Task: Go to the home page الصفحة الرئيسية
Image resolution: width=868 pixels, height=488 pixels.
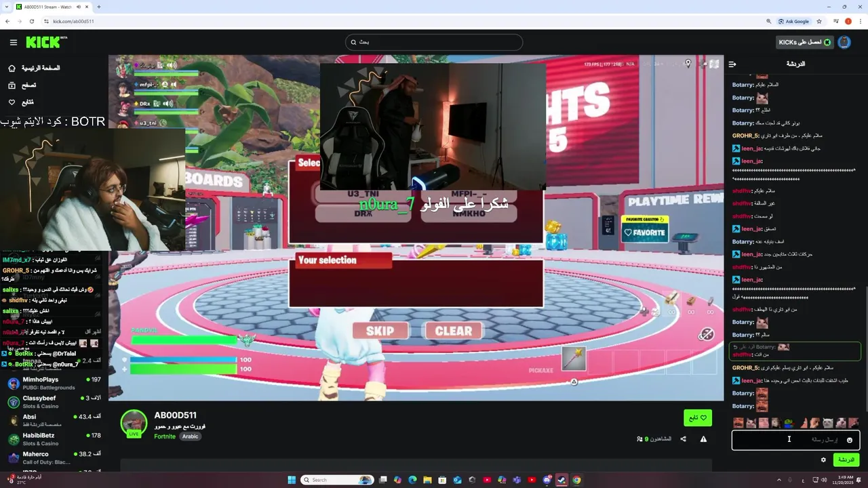Action: (x=34, y=68)
